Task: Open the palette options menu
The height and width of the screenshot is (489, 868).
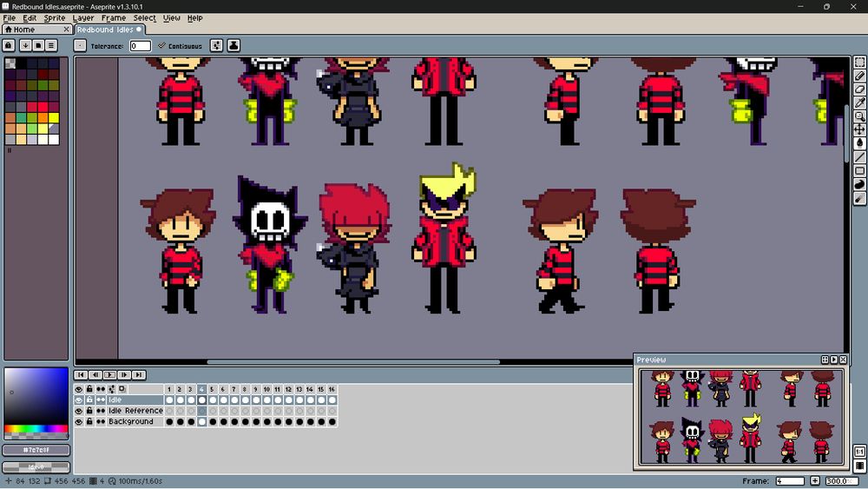Action: (x=51, y=45)
